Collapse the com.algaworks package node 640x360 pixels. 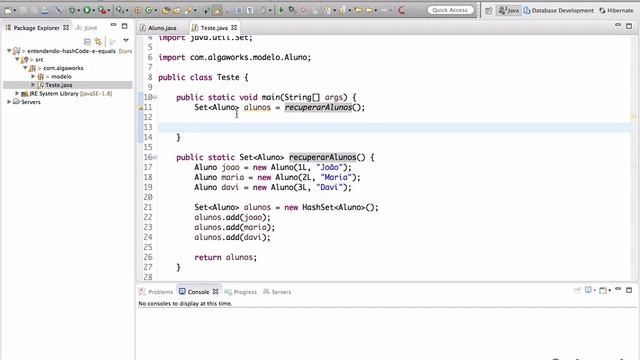tap(25, 68)
